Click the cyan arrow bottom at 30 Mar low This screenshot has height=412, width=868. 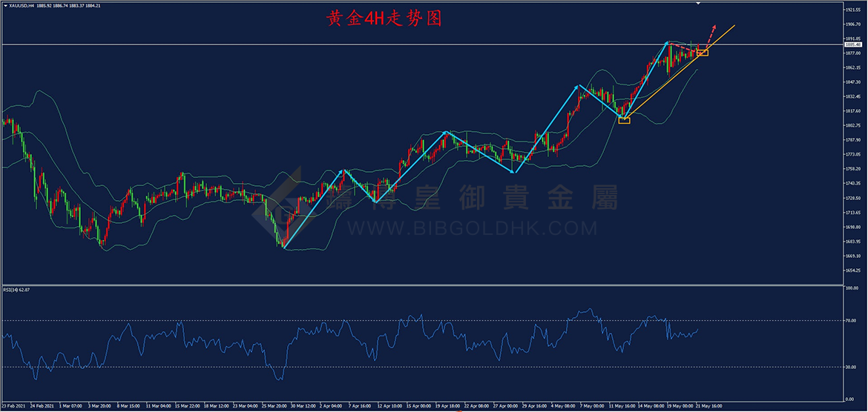pos(283,247)
